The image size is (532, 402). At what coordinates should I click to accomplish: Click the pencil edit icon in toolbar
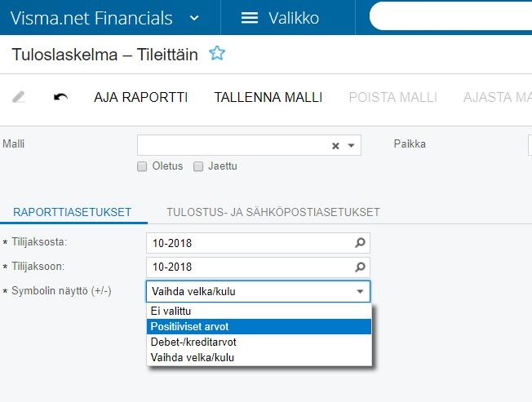pyautogui.click(x=18, y=97)
